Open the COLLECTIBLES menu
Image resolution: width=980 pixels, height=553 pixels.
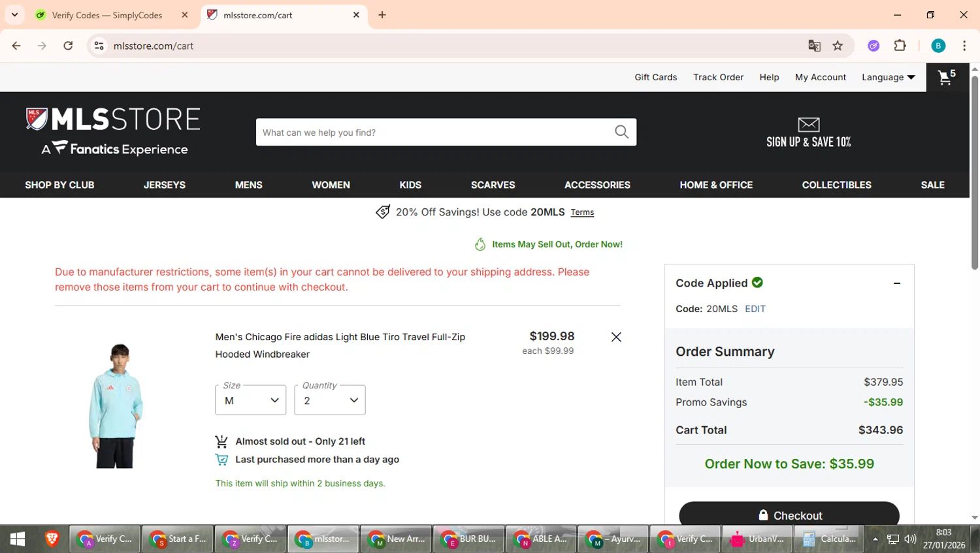pos(836,185)
